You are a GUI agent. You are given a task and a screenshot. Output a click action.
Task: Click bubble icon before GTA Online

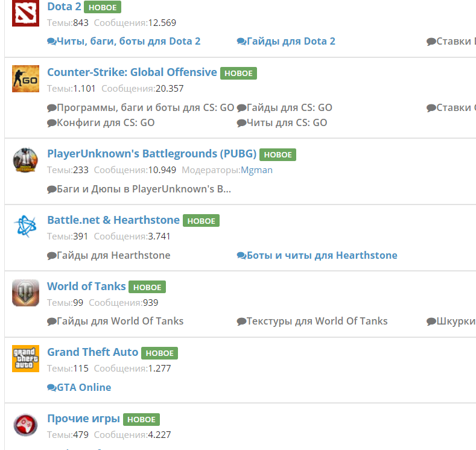tap(52, 387)
